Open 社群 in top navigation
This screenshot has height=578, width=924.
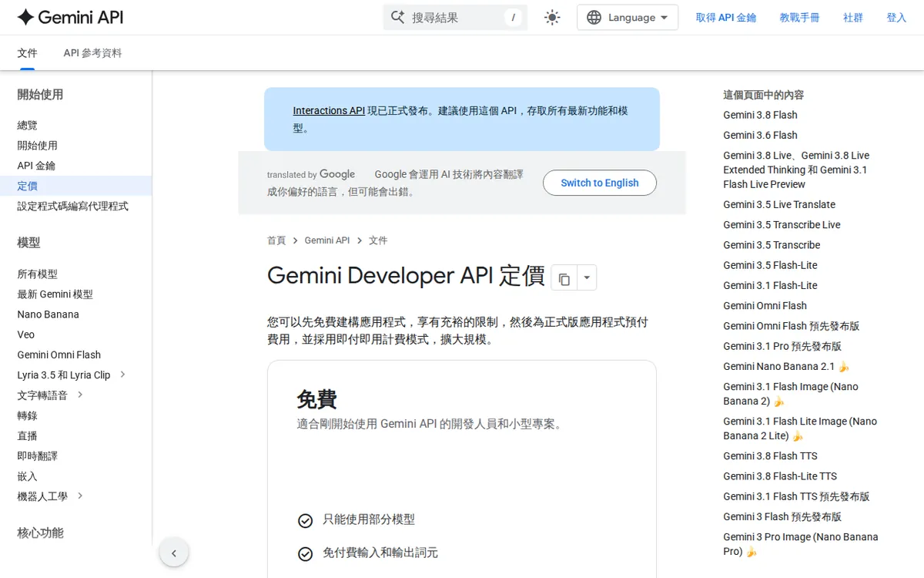pos(853,18)
